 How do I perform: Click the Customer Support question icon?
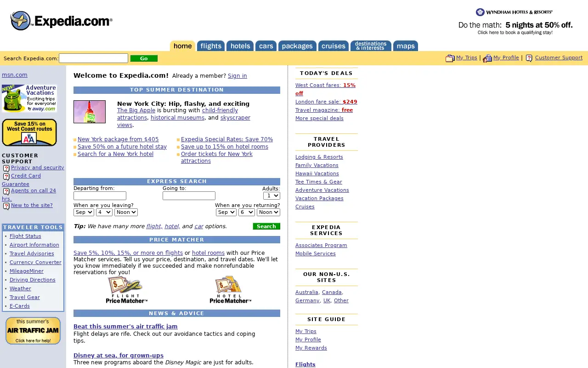click(529, 58)
